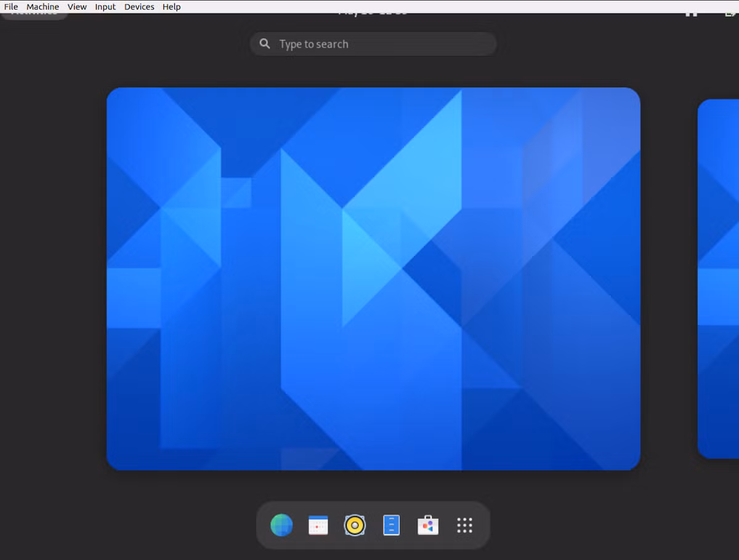Open the File menu
Viewport: 739px width, 560px height.
tap(11, 7)
